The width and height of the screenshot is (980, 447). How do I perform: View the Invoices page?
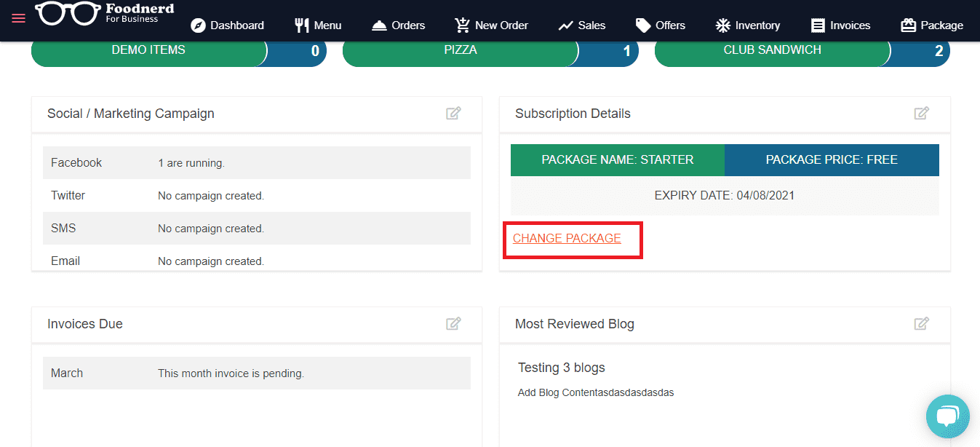(840, 25)
